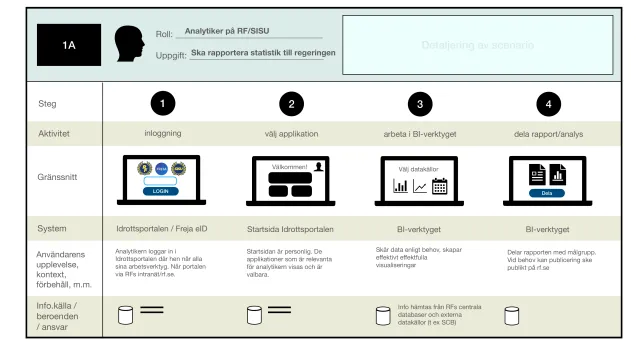Screen dimensions: 640x360
Task: Click the step 4 circle
Action: point(549,104)
